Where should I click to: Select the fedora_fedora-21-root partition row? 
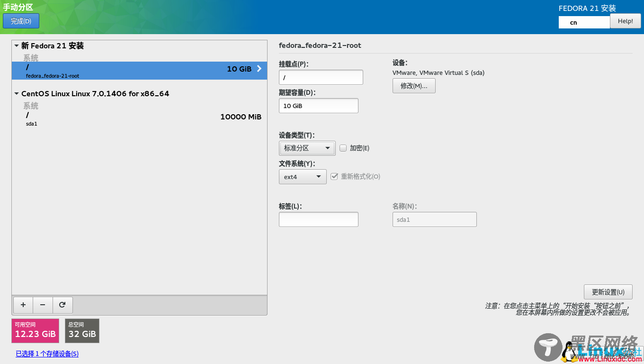click(139, 71)
